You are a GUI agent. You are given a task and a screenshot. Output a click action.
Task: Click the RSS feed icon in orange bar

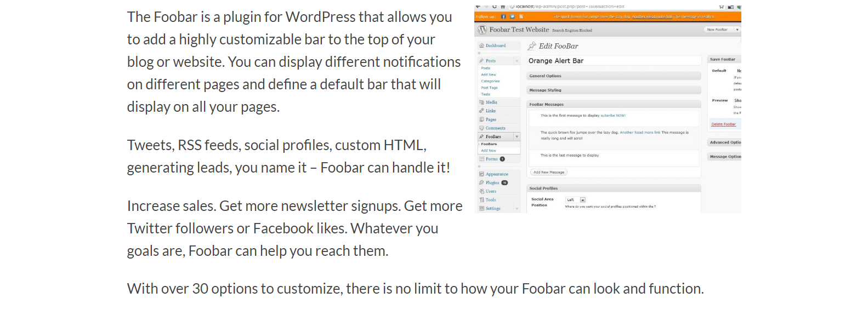[x=521, y=16]
